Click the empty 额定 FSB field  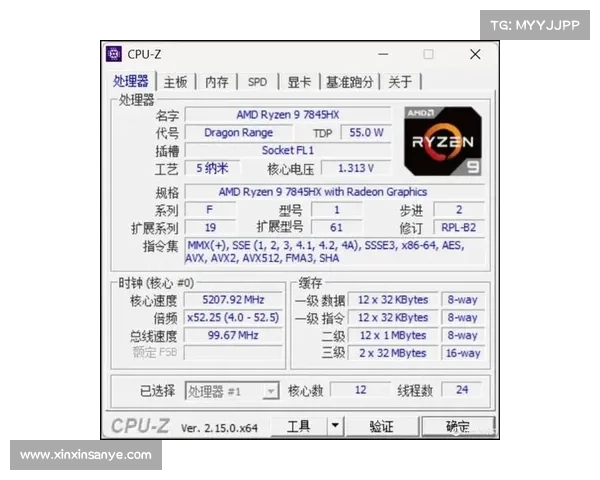[x=233, y=353]
